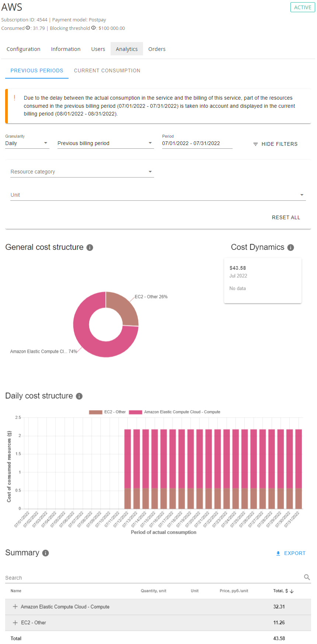Expand the EC2 - Other row
Viewport: 317px width, 644px height.
(x=15, y=623)
